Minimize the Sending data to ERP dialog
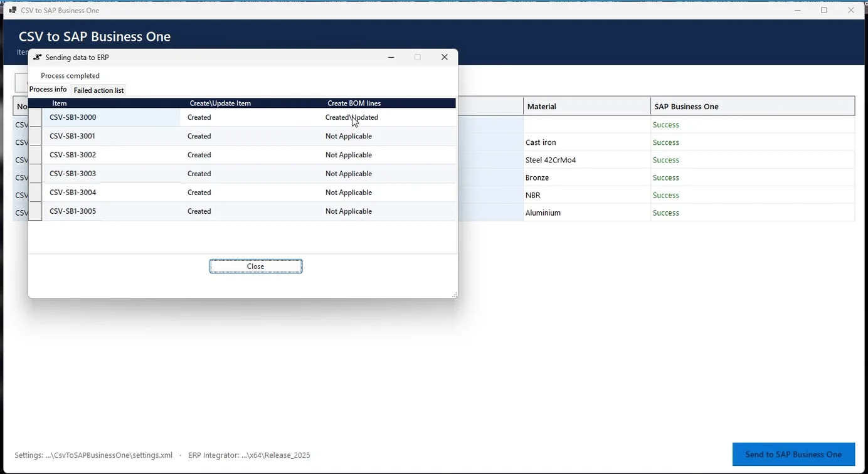The width and height of the screenshot is (868, 474). (x=391, y=57)
